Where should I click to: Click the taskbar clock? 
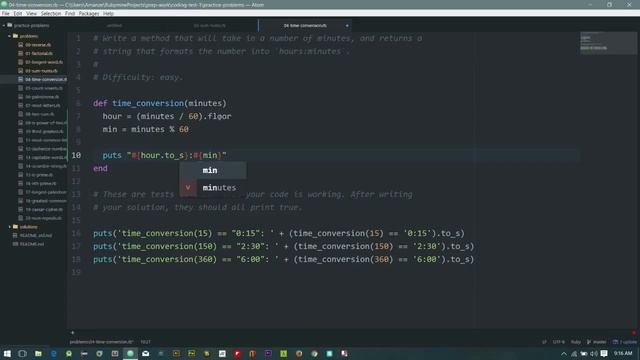point(623,353)
